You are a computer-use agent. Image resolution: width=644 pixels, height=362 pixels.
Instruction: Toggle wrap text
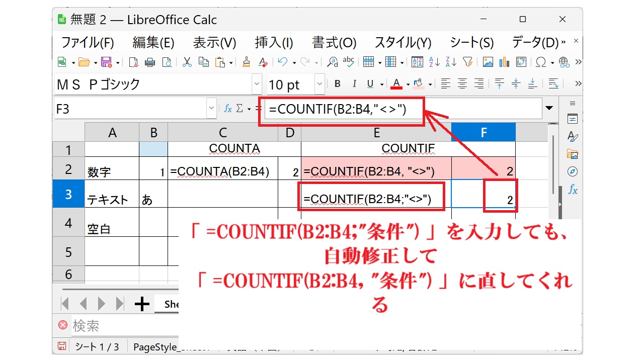tap(553, 83)
